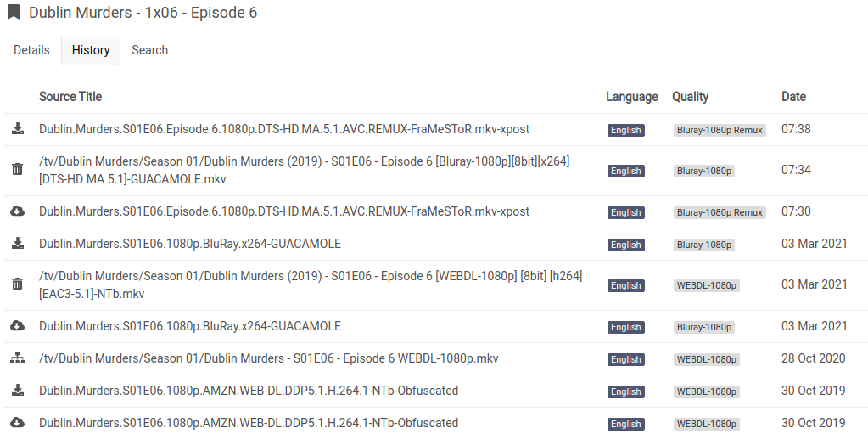This screenshot has height=445, width=868.
Task: Switch to the Details tab
Action: (31, 50)
